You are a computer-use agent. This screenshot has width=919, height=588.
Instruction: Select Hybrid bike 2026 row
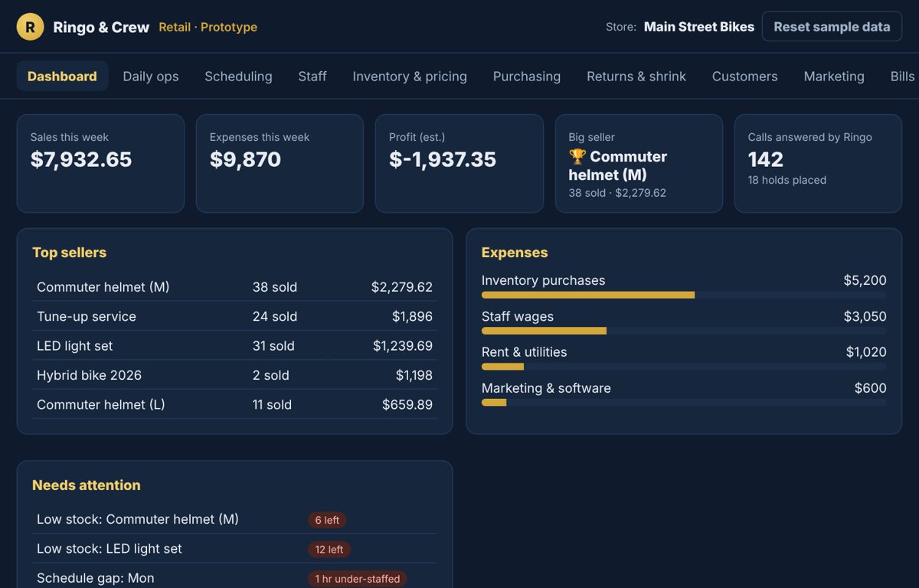(x=234, y=375)
